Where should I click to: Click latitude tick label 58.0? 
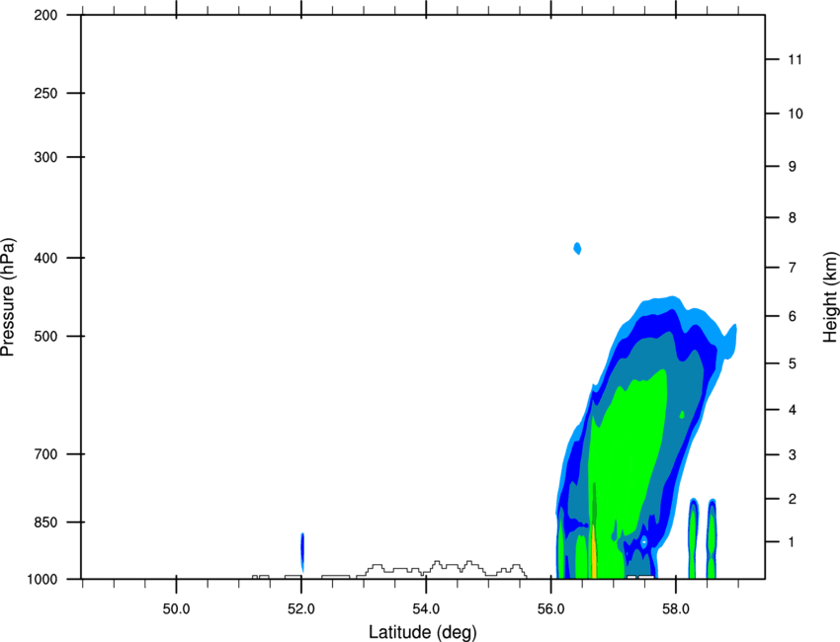click(x=676, y=609)
